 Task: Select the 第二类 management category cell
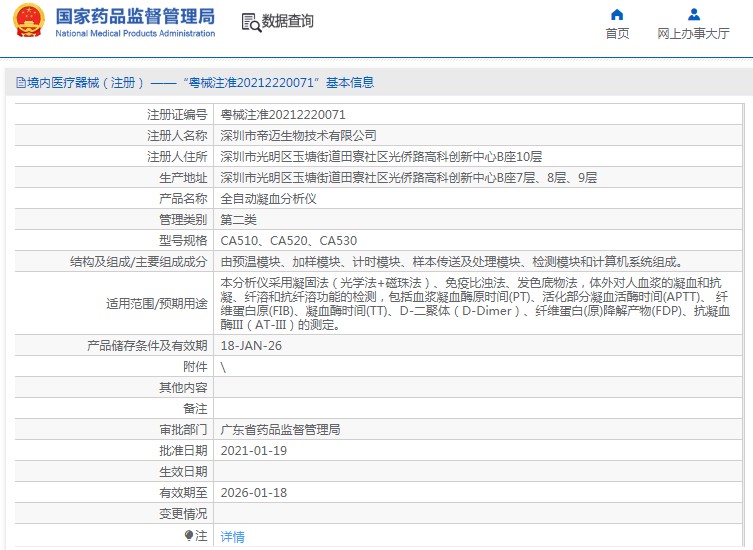point(239,219)
